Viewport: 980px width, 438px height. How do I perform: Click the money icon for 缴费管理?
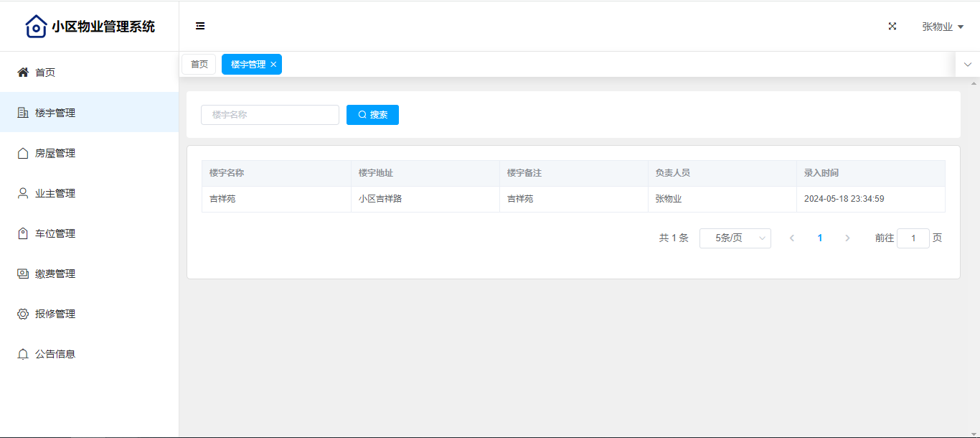[x=23, y=274]
